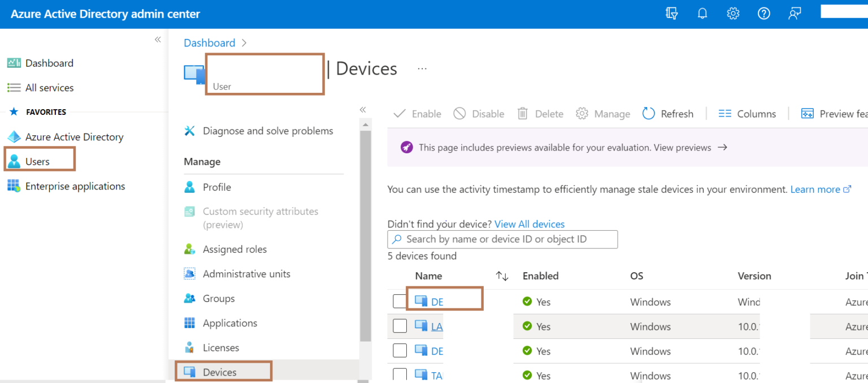The width and height of the screenshot is (868, 383).
Task: Open the Profile blade for the user
Action: (215, 187)
